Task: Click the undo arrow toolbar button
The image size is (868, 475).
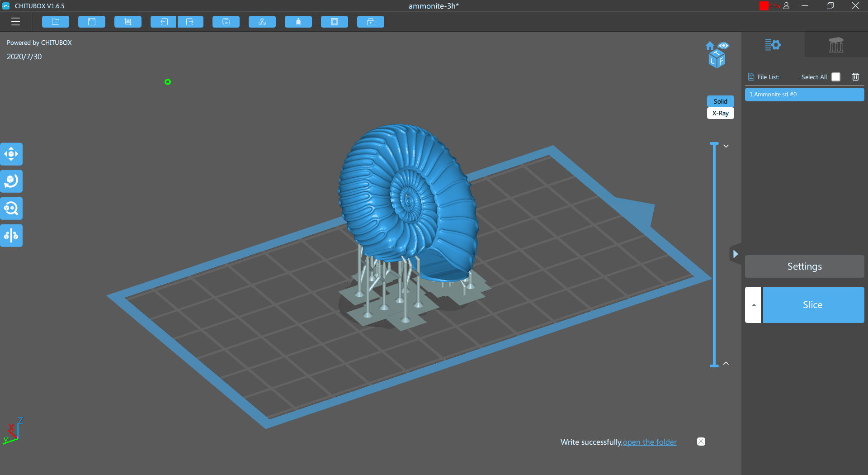Action: (x=163, y=22)
